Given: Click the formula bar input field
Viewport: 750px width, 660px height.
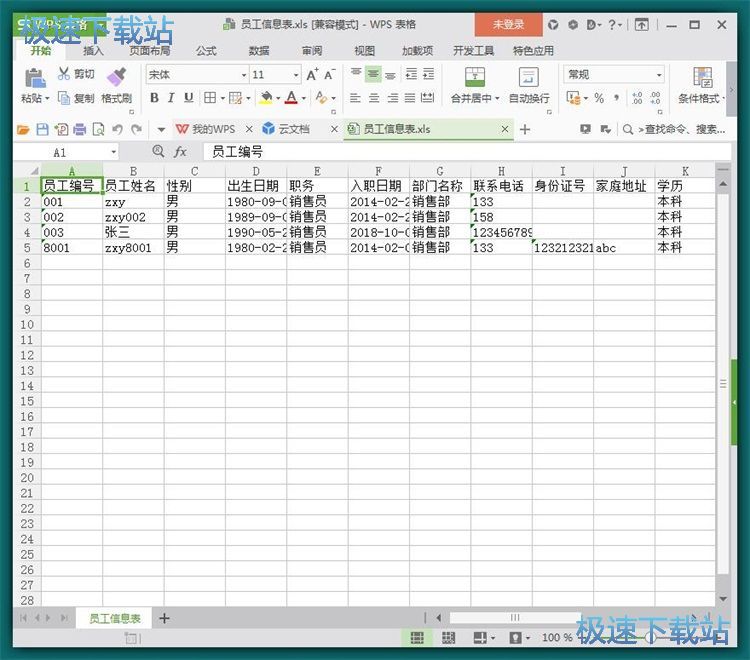Looking at the screenshot, I should (467, 152).
